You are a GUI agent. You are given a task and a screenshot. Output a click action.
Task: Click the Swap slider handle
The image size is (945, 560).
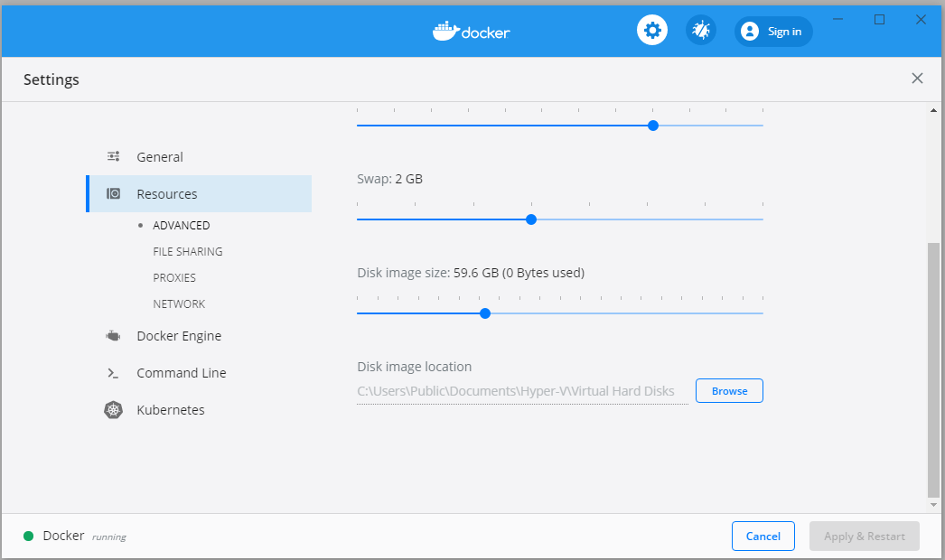coord(531,219)
